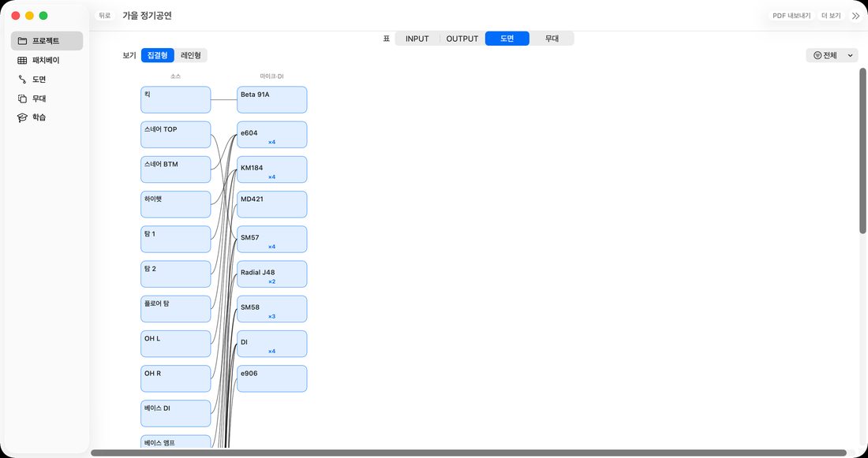This screenshot has width=868, height=458.
Task: Switch to the 레인형 view mode
Action: click(x=192, y=55)
